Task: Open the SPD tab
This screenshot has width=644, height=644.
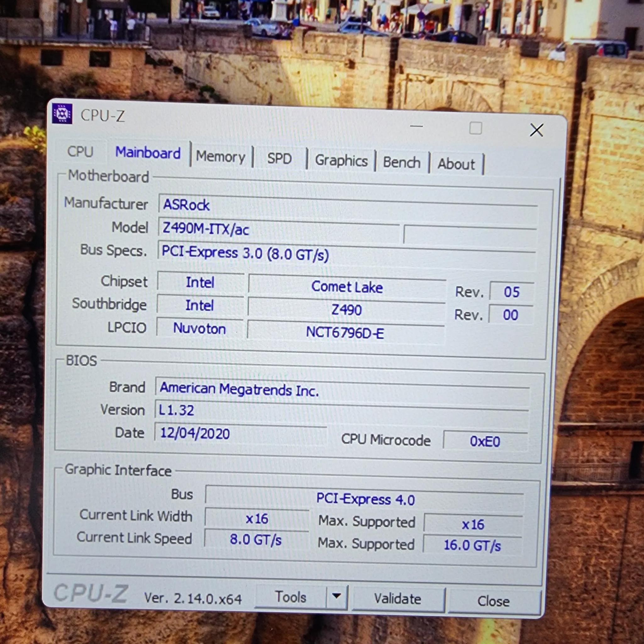Action: 279,159
